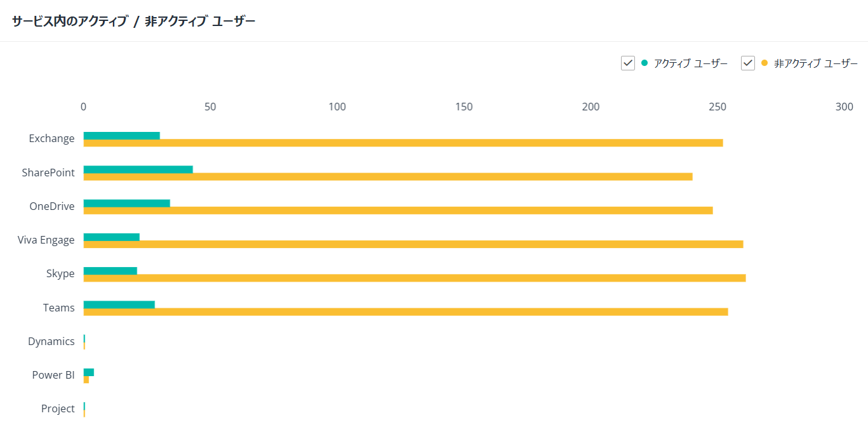Click the アクティブ ユーザー legend text
This screenshot has height=444, width=868.
[691, 63]
